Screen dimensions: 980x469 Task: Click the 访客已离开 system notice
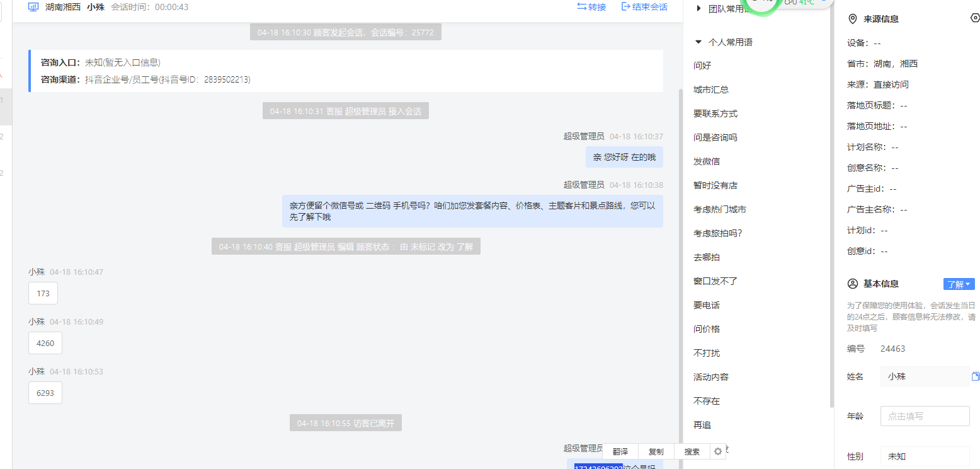[346, 424]
